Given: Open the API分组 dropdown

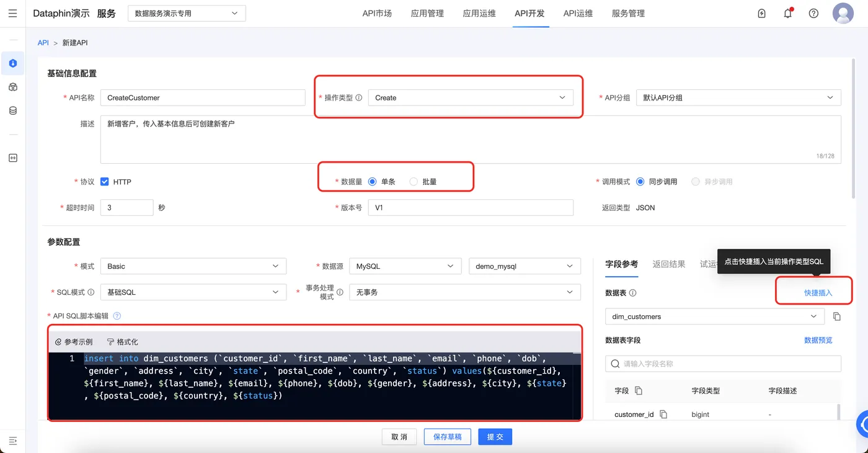Looking at the screenshot, I should [738, 97].
